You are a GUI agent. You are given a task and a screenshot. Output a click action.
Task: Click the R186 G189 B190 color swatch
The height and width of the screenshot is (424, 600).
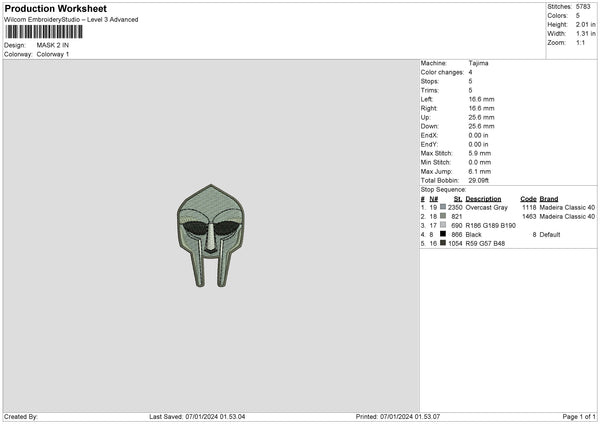coord(443,225)
